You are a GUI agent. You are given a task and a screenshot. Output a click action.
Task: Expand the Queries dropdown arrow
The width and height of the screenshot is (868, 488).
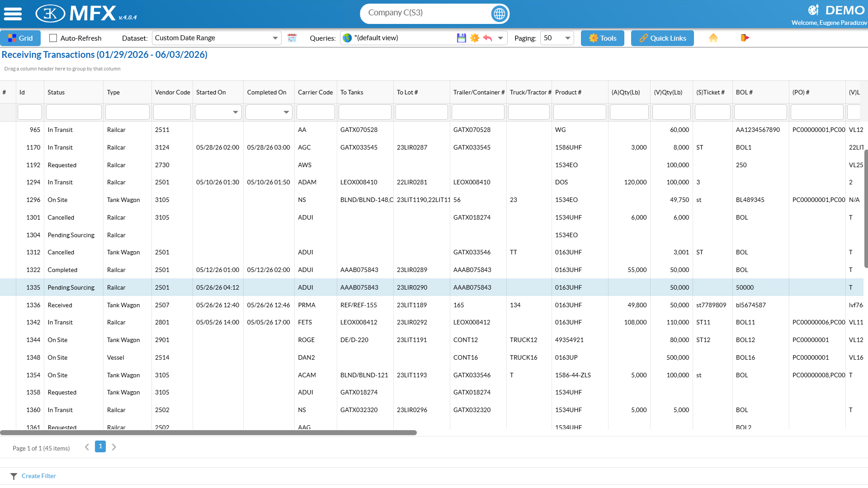pyautogui.click(x=500, y=38)
